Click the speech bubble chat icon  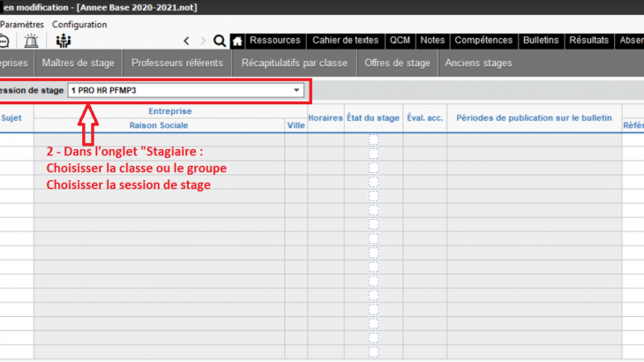tap(4, 41)
